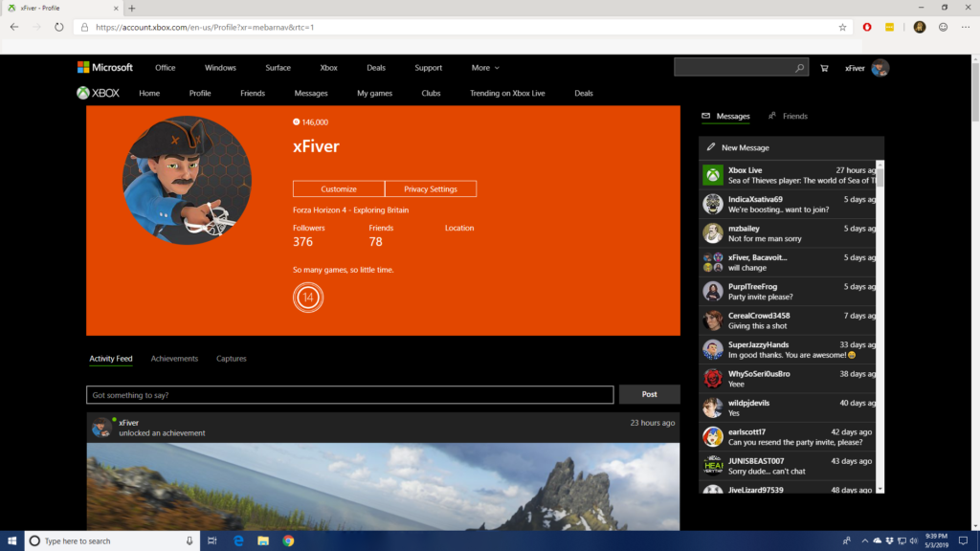Click the Customize button
Image resolution: width=980 pixels, height=551 pixels.
tap(339, 189)
